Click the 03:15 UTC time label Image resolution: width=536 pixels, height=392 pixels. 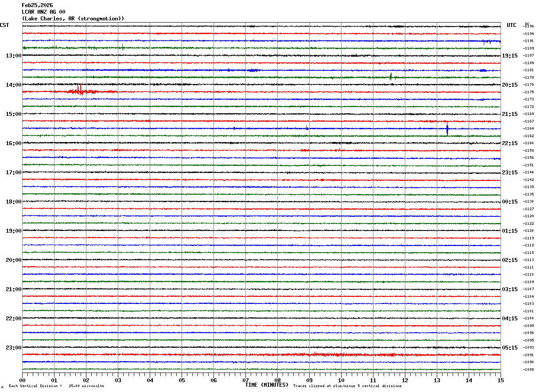pyautogui.click(x=510, y=289)
